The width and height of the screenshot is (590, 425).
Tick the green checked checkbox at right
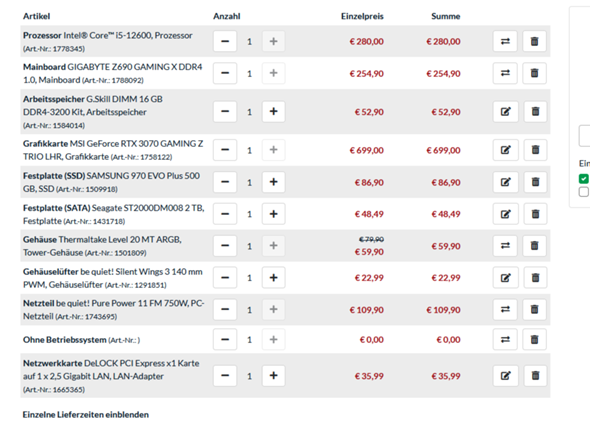pyautogui.click(x=584, y=178)
